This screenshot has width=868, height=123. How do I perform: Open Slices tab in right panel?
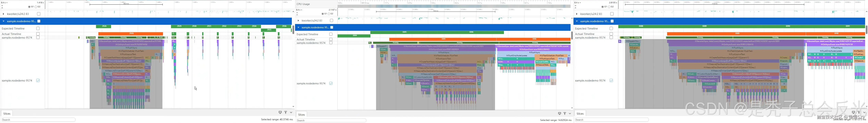click(x=580, y=114)
